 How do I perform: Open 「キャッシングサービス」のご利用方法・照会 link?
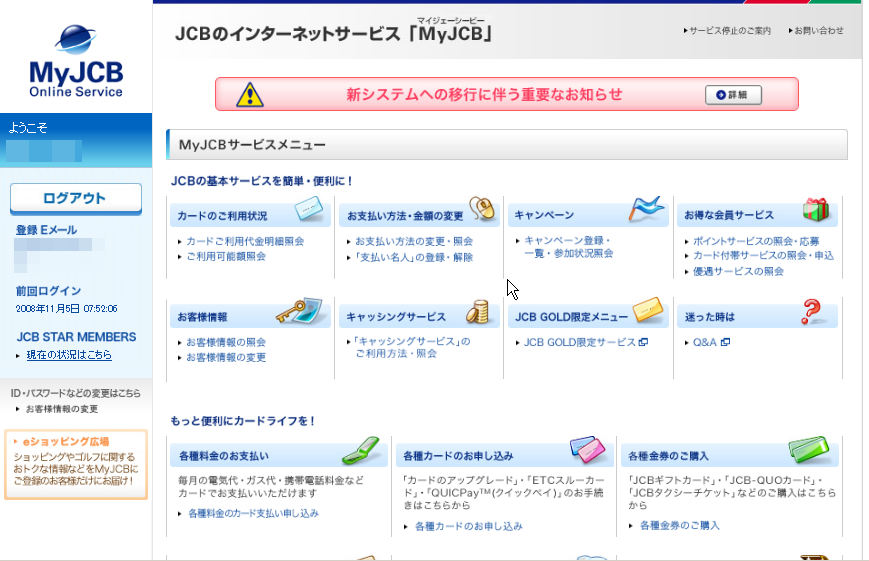coord(412,347)
